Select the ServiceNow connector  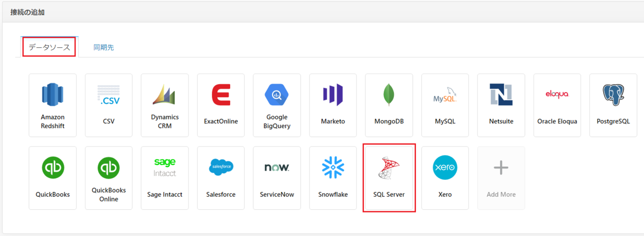(x=277, y=178)
